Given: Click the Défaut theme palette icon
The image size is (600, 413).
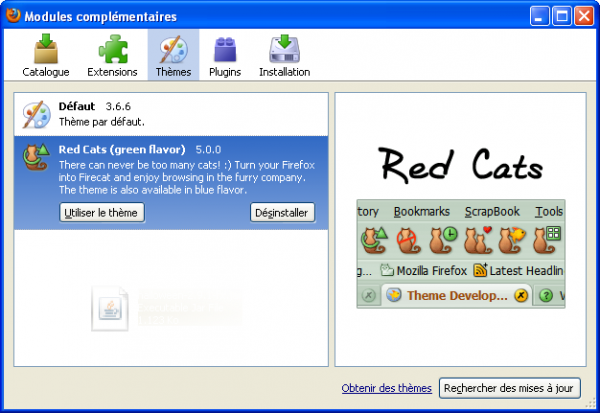Looking at the screenshot, I should pyautogui.click(x=36, y=114).
